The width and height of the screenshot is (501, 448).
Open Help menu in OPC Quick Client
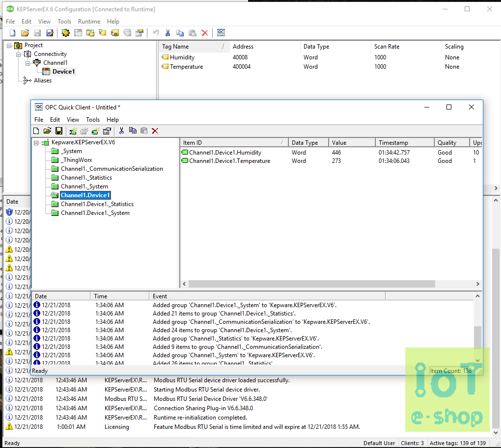[112, 120]
